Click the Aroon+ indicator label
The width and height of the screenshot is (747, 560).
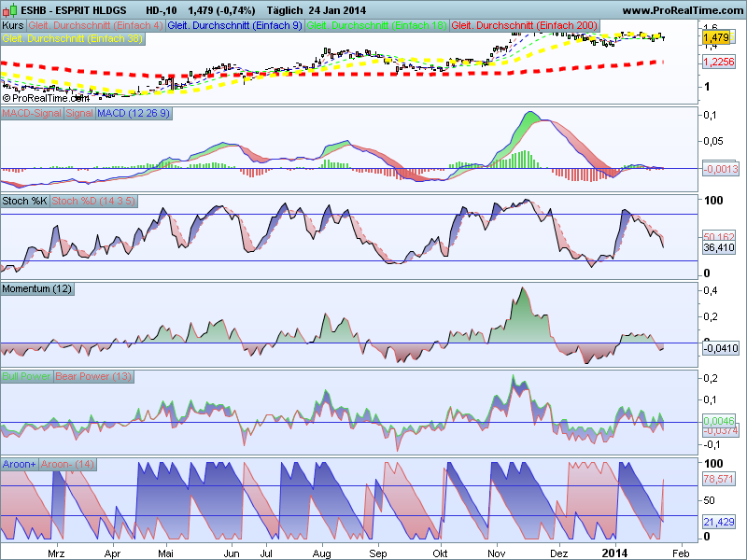(x=19, y=464)
